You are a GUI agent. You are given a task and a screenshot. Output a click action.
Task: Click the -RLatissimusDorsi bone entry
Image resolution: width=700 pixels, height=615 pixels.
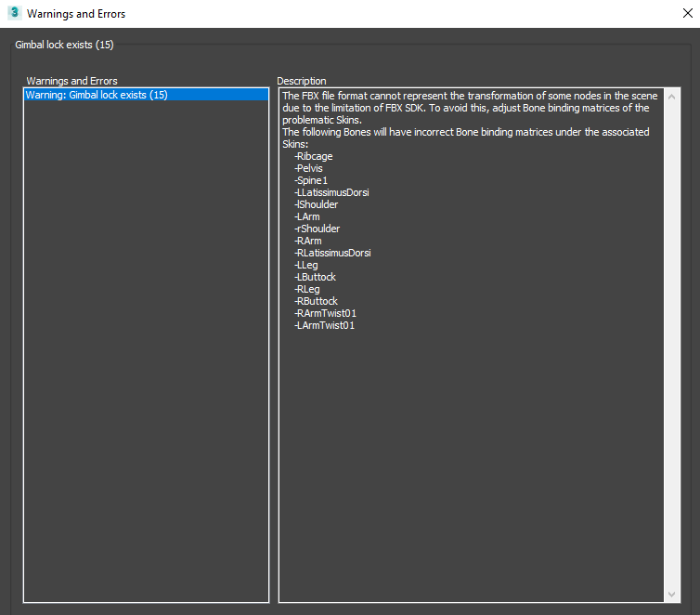[332, 253]
